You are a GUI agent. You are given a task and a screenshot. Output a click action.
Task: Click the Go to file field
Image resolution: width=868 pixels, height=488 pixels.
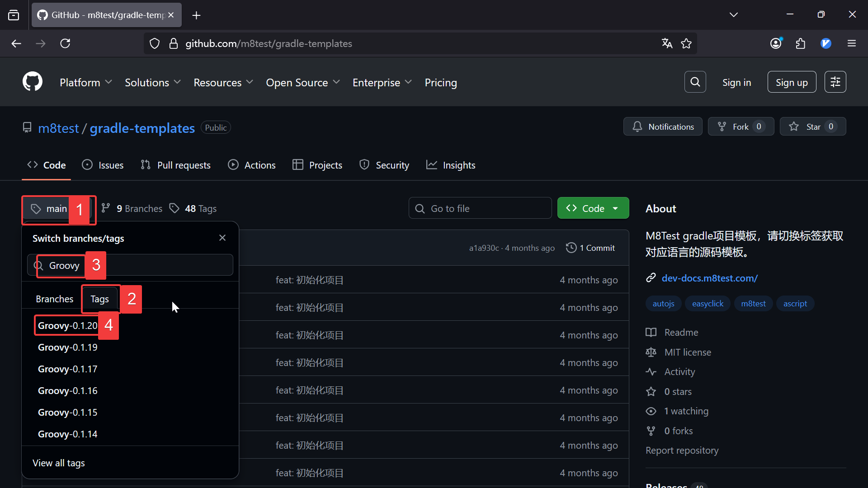[480, 208]
